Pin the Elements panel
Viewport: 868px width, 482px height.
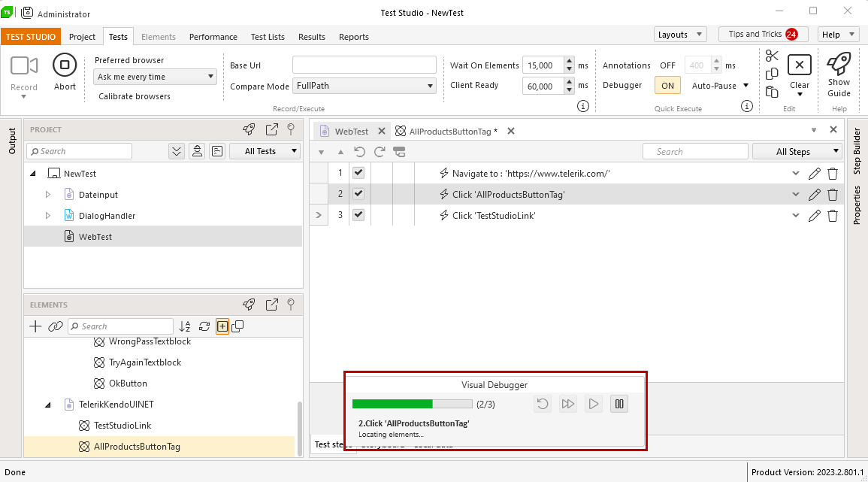[291, 305]
